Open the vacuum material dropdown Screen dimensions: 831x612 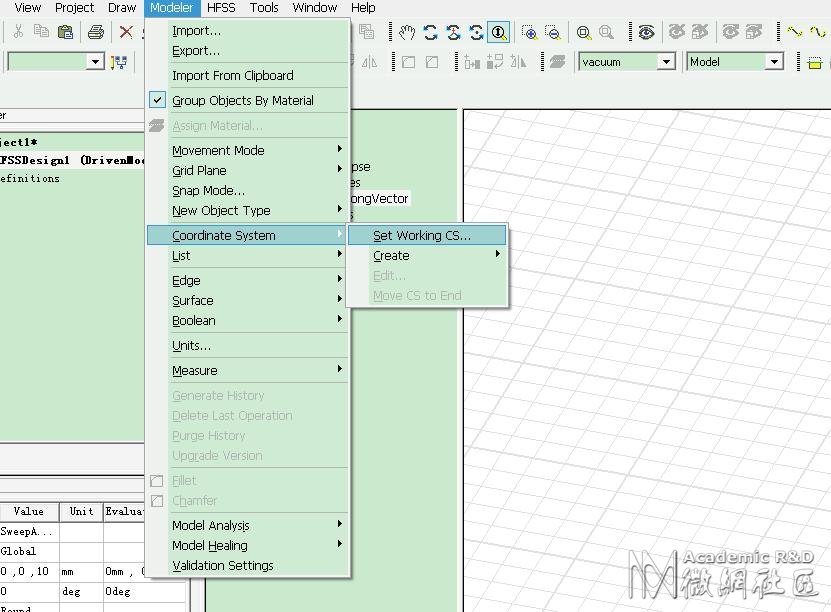[666, 62]
